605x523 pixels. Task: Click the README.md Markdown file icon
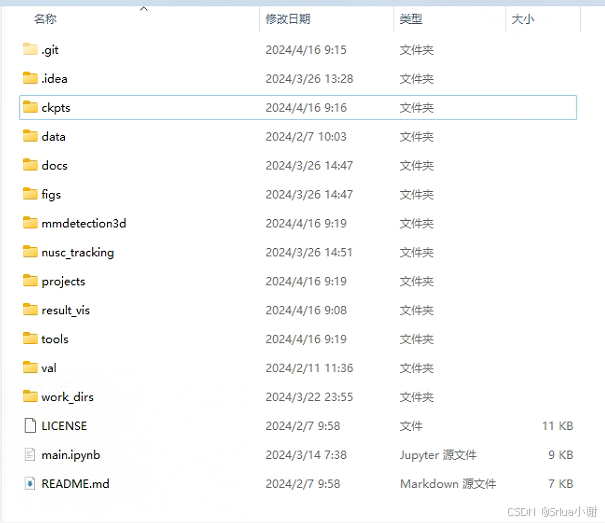coord(30,483)
